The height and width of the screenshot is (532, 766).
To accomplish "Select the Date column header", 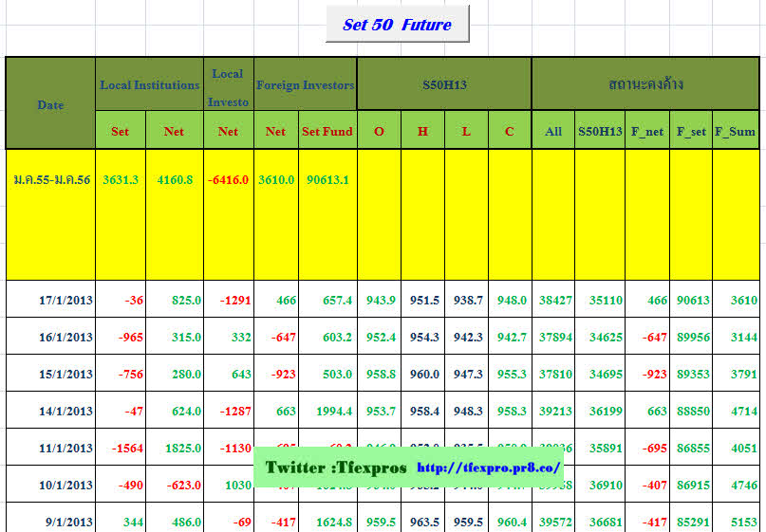I will pyautogui.click(x=50, y=104).
